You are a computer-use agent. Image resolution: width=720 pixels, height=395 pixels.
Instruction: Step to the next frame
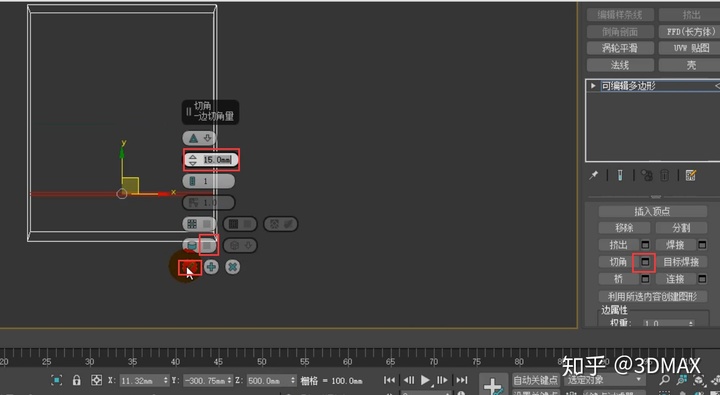[x=442, y=380]
